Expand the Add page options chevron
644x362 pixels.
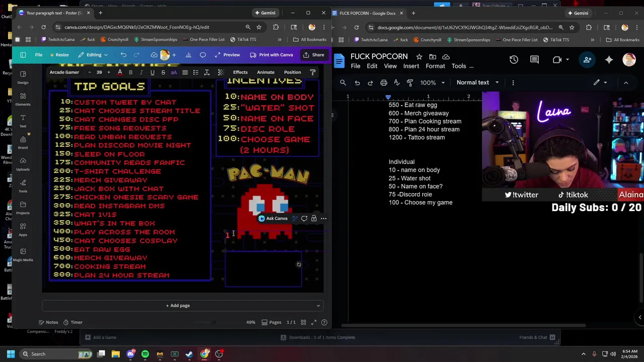coord(318,306)
